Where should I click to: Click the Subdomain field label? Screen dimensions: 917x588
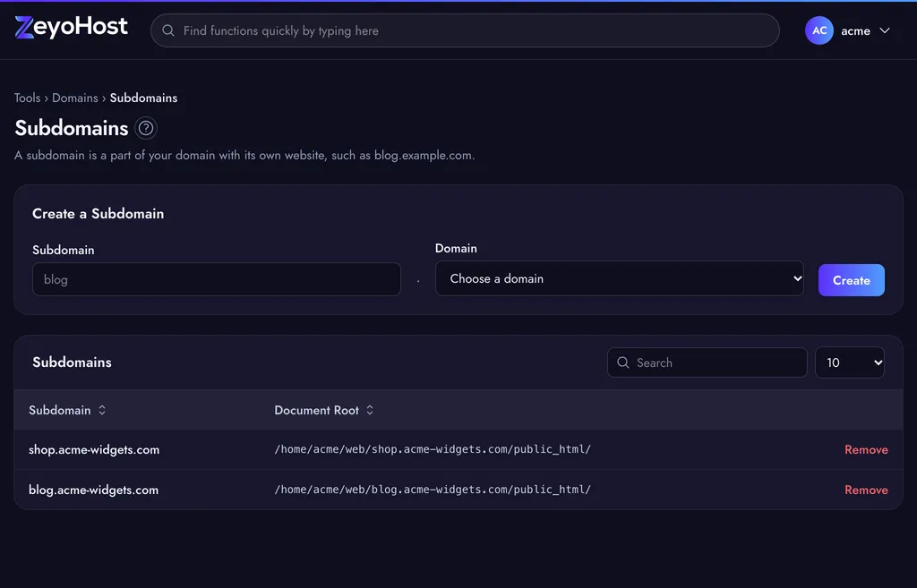coord(64,250)
